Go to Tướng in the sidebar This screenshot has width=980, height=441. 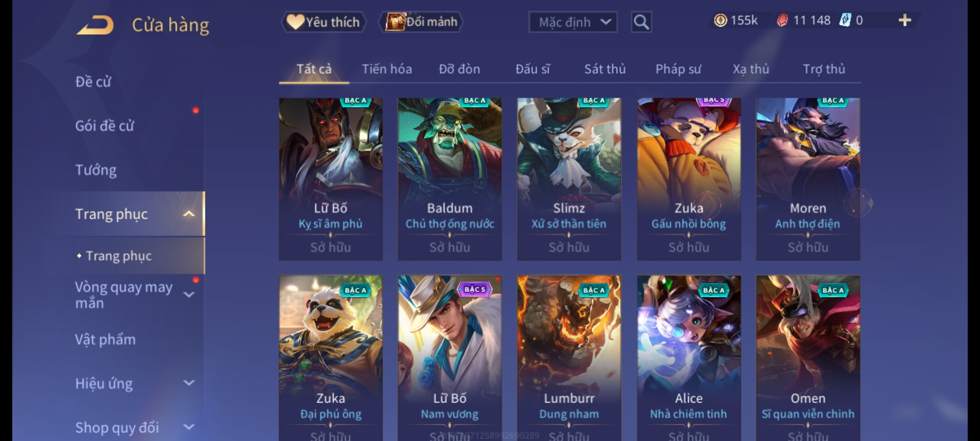pyautogui.click(x=96, y=170)
